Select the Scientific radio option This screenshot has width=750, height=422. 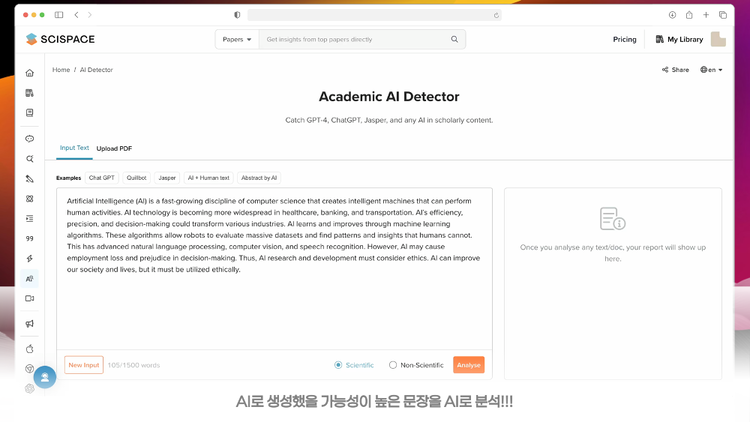[x=338, y=365]
